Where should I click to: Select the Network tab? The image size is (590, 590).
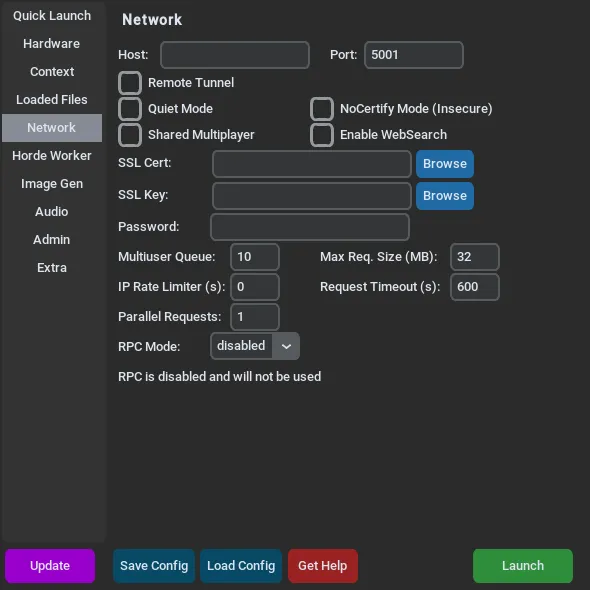pyautogui.click(x=52, y=128)
